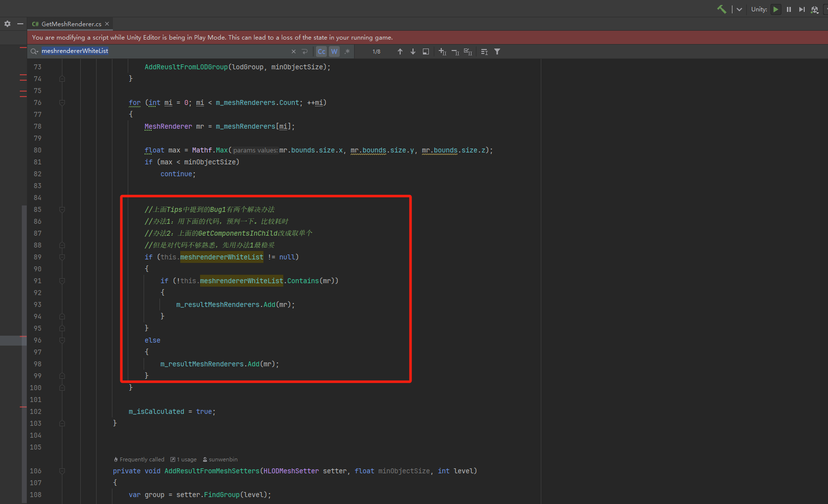
Task: Toggle Regex search option
Action: tap(347, 51)
